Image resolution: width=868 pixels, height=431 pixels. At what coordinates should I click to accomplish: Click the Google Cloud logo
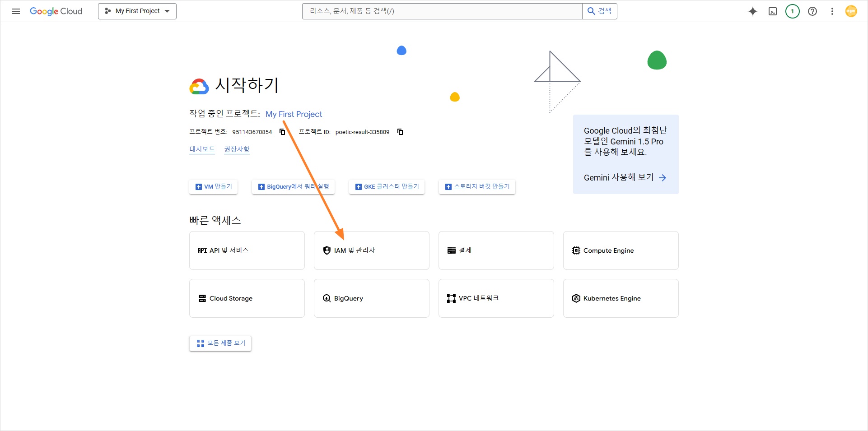pos(56,11)
